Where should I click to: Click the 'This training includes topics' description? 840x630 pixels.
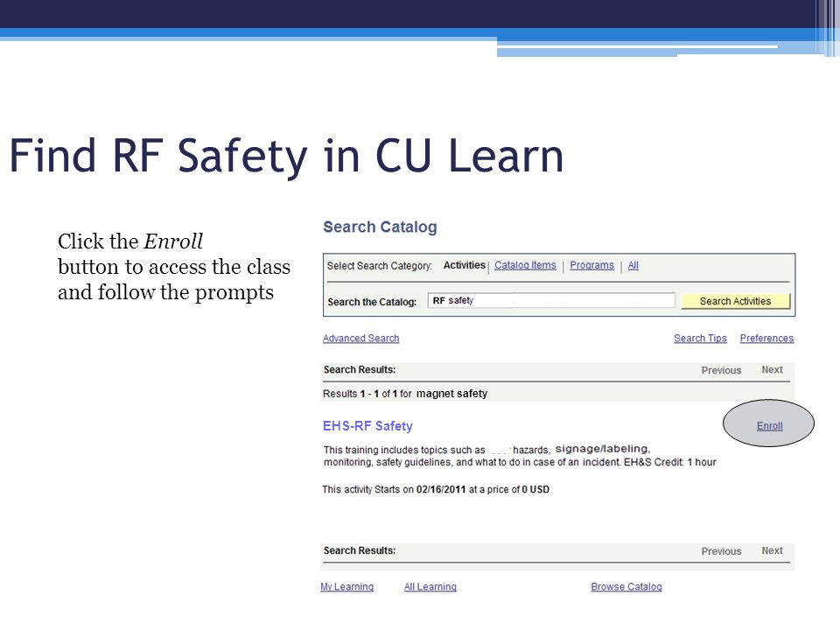click(x=520, y=456)
